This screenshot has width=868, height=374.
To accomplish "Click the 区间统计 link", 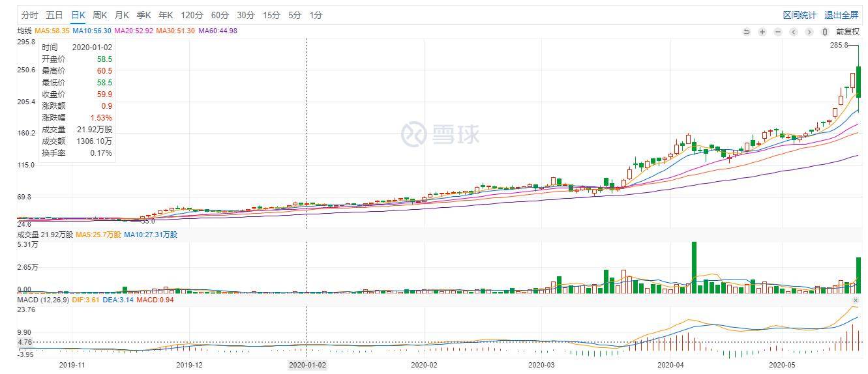I will coord(800,15).
